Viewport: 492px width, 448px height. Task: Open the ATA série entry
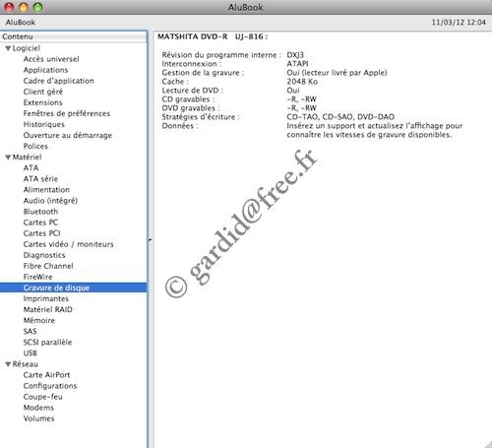tap(40, 179)
